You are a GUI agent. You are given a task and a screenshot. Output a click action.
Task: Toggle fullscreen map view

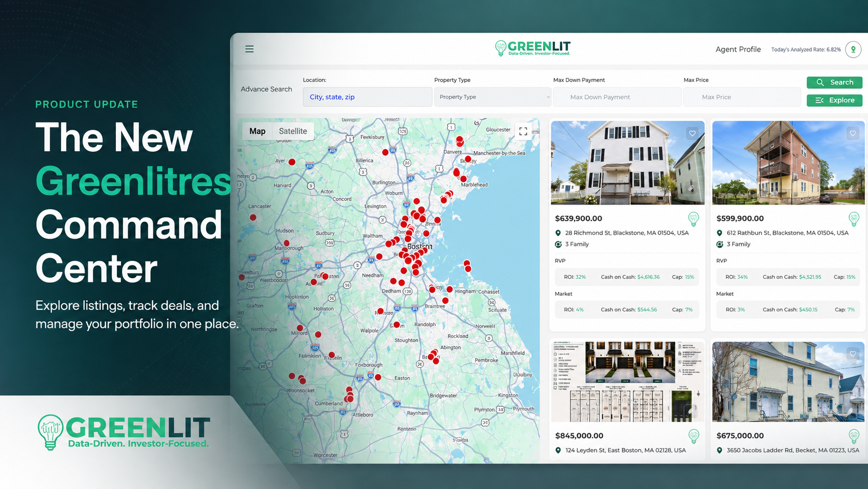tap(523, 131)
